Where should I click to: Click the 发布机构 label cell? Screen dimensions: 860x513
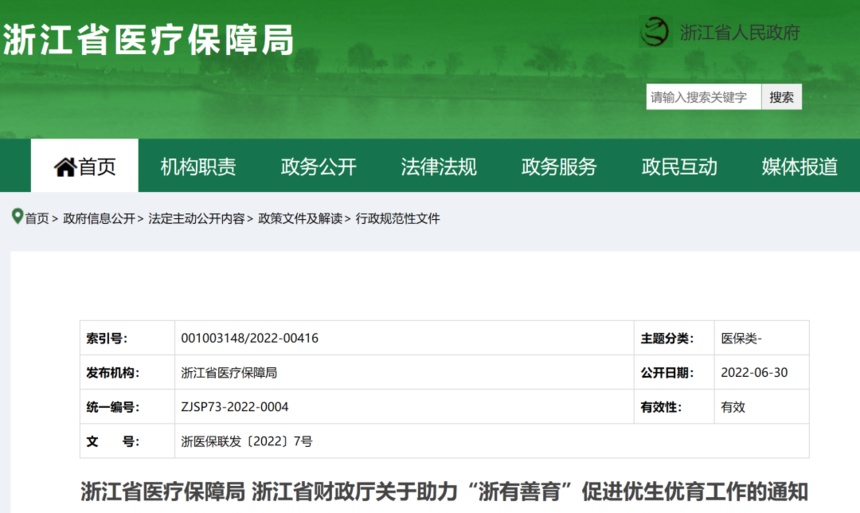127,373
